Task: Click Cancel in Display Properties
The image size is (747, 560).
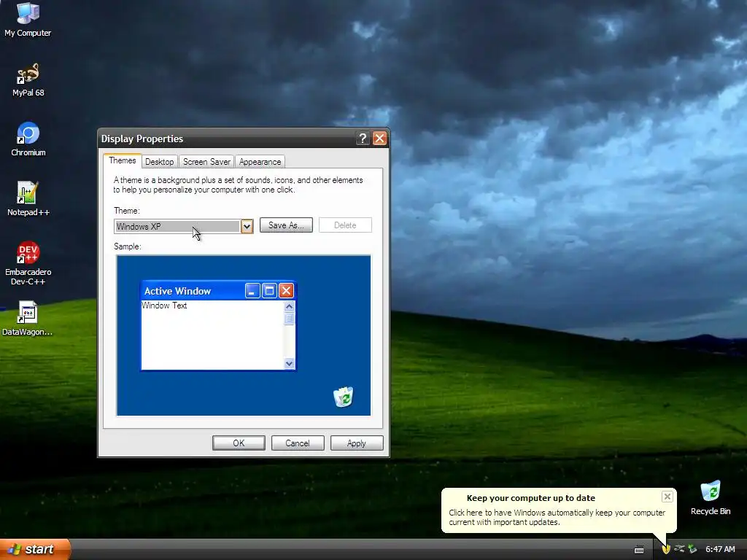Action: point(298,443)
